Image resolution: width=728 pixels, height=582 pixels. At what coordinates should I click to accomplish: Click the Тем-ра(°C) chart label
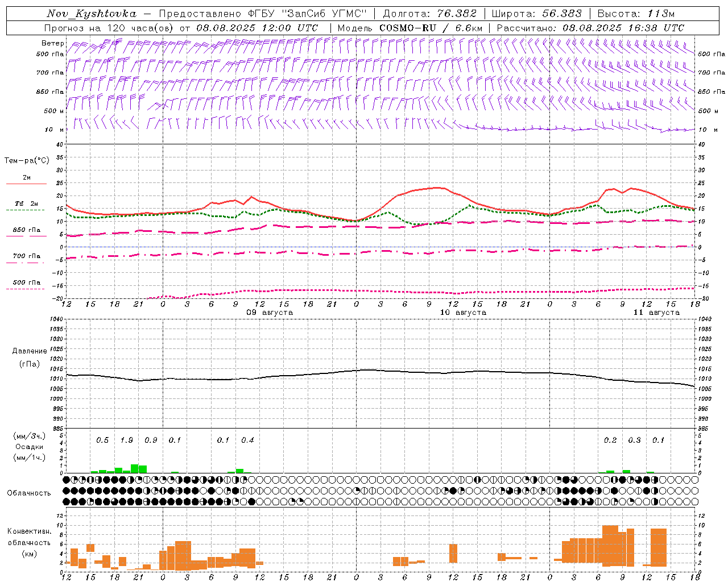[x=27, y=161]
